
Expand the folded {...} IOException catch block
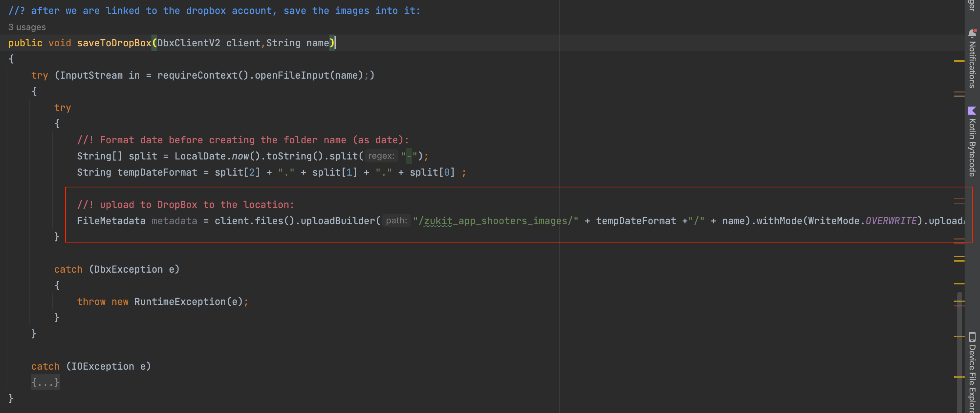45,382
